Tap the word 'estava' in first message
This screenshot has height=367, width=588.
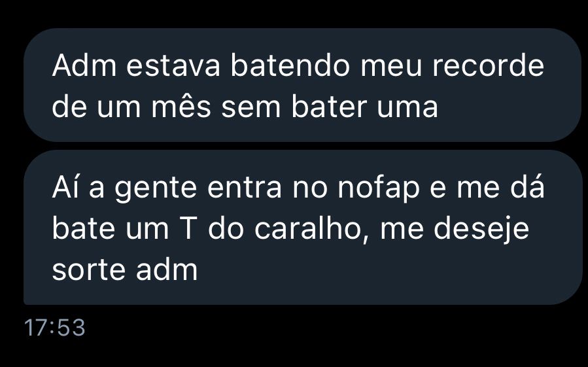coord(173,67)
